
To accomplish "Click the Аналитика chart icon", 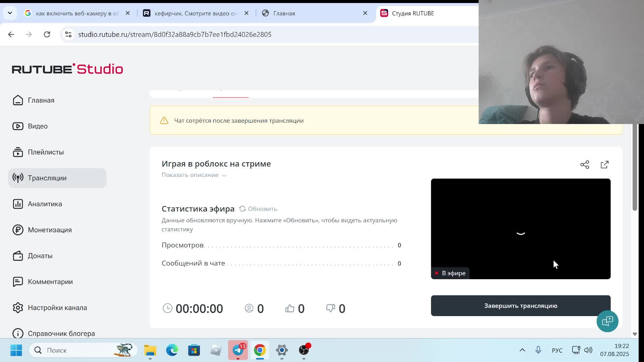I will coord(18,204).
